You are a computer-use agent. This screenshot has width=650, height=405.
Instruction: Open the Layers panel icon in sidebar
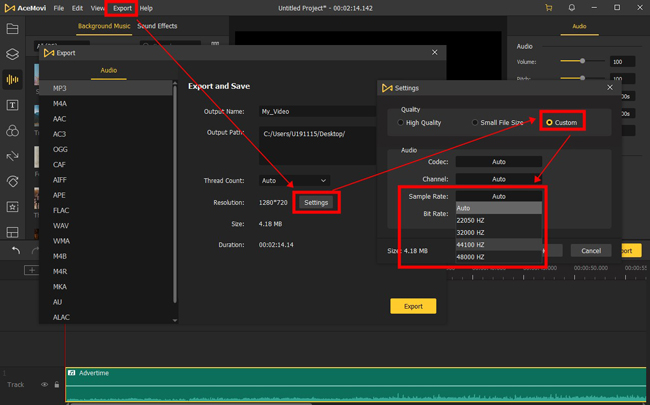coord(12,54)
